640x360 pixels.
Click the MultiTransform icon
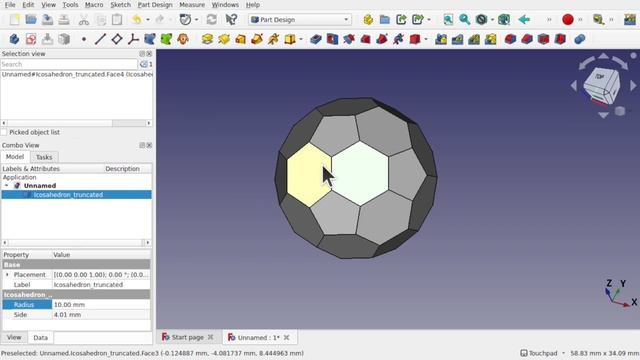pyautogui.click(x=491, y=39)
